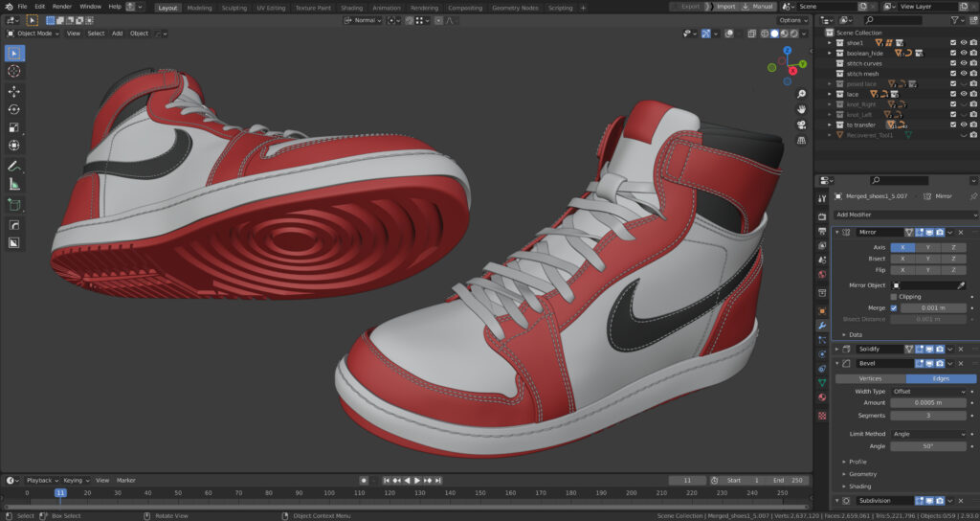
Task: Jump to the timeline's last frame
Action: pyautogui.click(x=438, y=481)
